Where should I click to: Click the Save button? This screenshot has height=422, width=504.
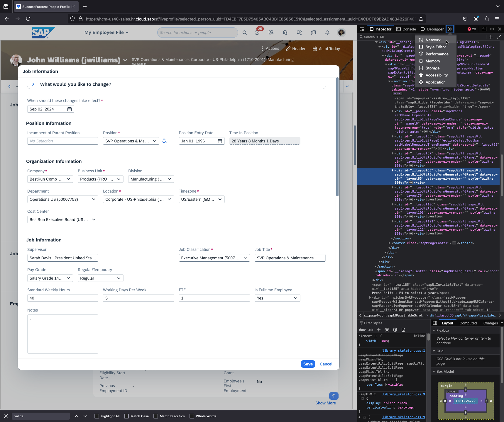(308, 364)
